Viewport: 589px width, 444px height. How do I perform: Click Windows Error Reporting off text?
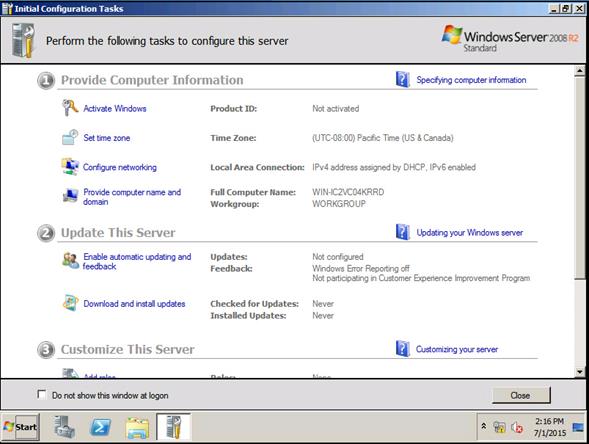pos(361,269)
